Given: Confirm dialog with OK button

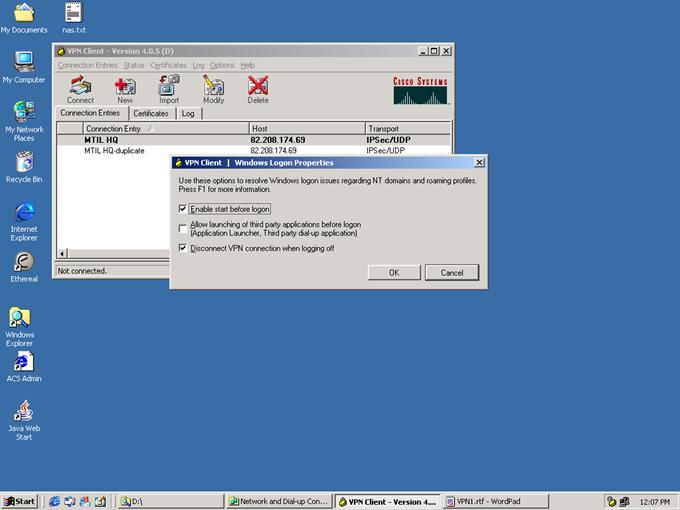Looking at the screenshot, I should pyautogui.click(x=394, y=272).
